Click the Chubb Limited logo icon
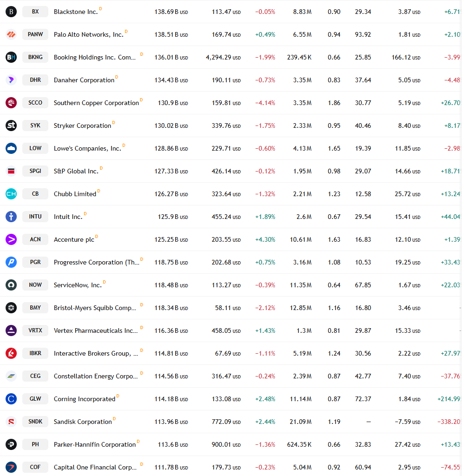Viewport: 462px width, 476px height. (11, 194)
